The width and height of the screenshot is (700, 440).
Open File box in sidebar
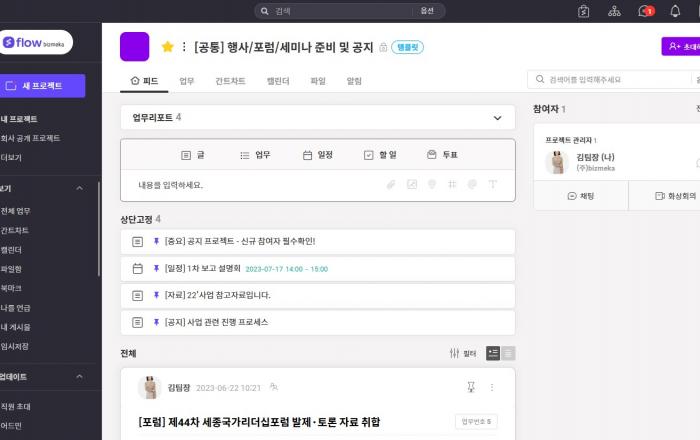coord(11,269)
